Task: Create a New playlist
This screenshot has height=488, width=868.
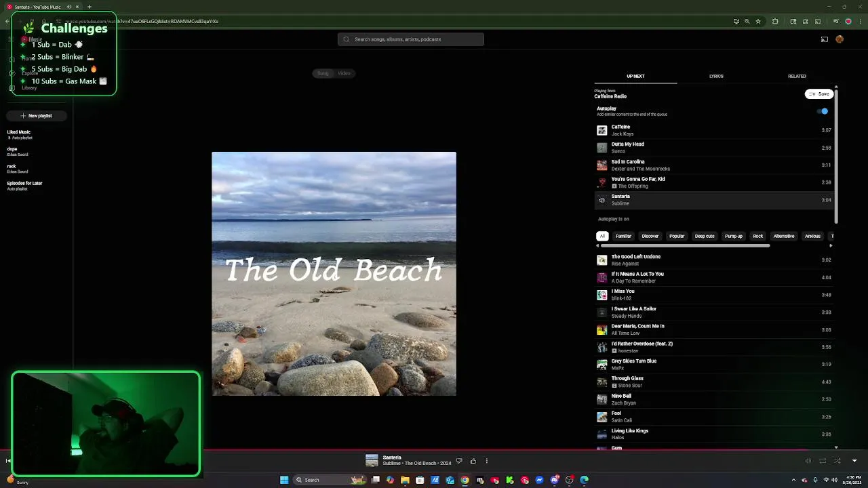Action: [36, 116]
